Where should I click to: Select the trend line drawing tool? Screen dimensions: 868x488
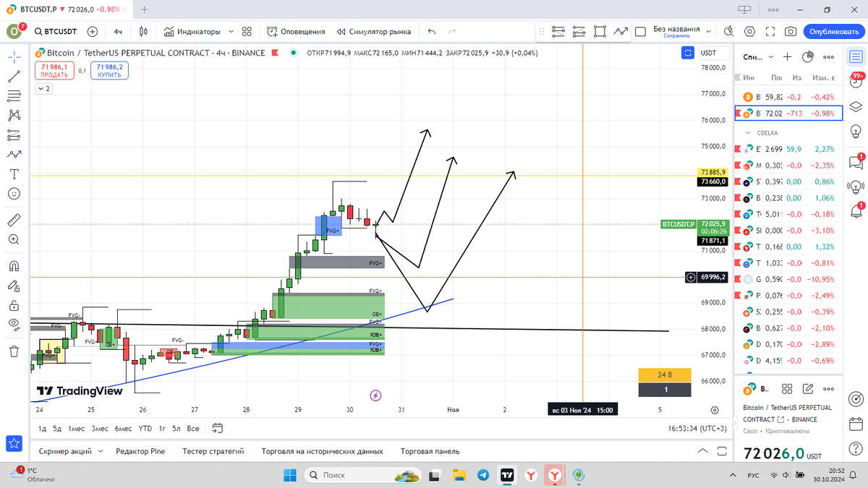[x=14, y=77]
